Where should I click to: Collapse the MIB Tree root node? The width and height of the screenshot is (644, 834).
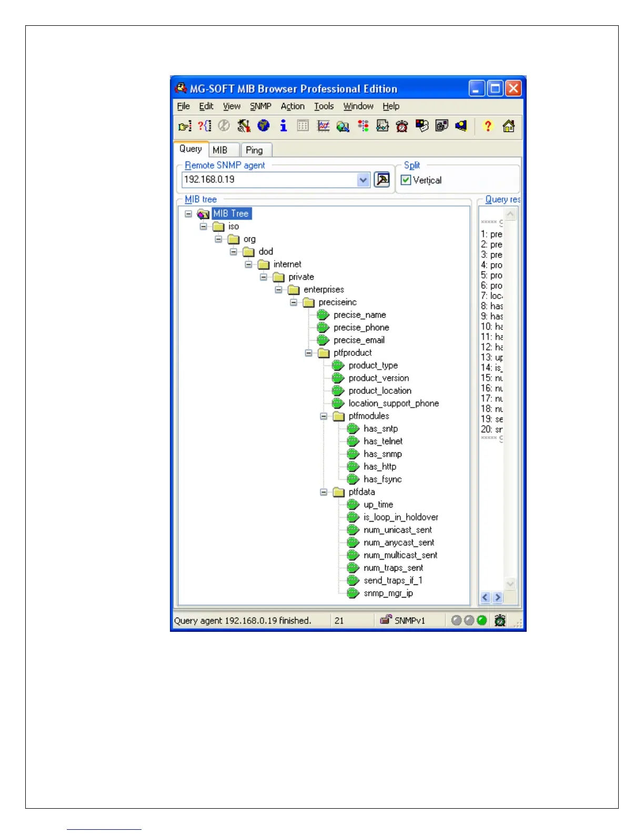(188, 214)
